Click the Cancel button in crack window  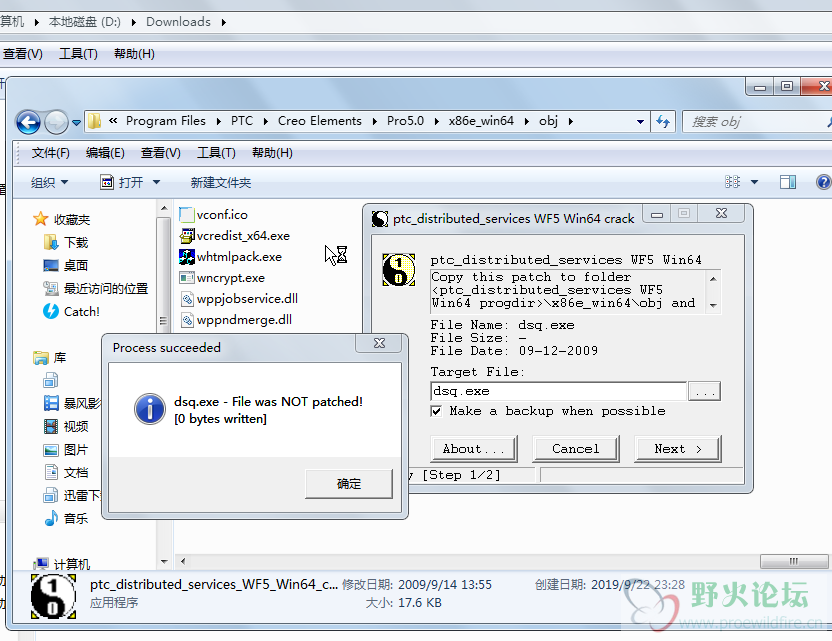click(575, 449)
